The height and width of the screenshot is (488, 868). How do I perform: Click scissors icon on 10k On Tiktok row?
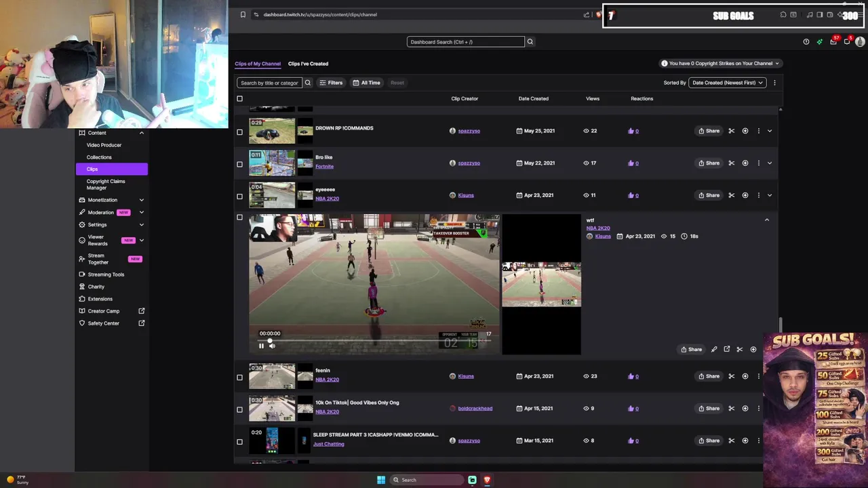coord(731,409)
